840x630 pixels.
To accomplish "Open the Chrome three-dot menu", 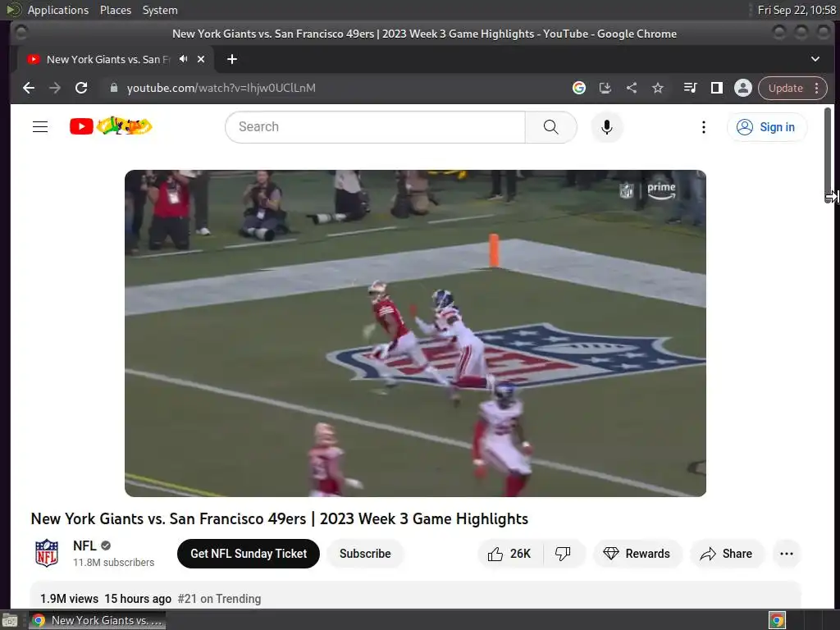I will tap(816, 88).
